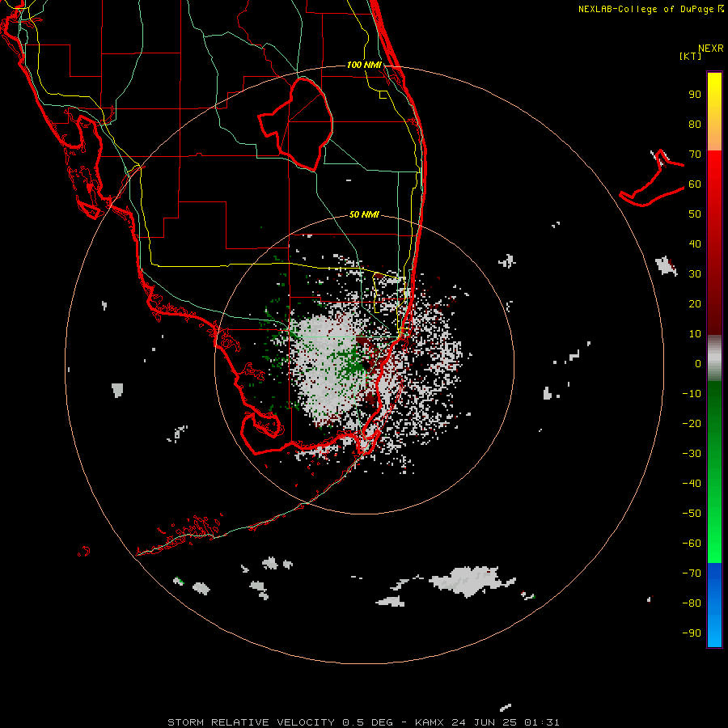Click the 30 value on the velocity scale
Viewport: 728px width, 728px height.
[695, 274]
